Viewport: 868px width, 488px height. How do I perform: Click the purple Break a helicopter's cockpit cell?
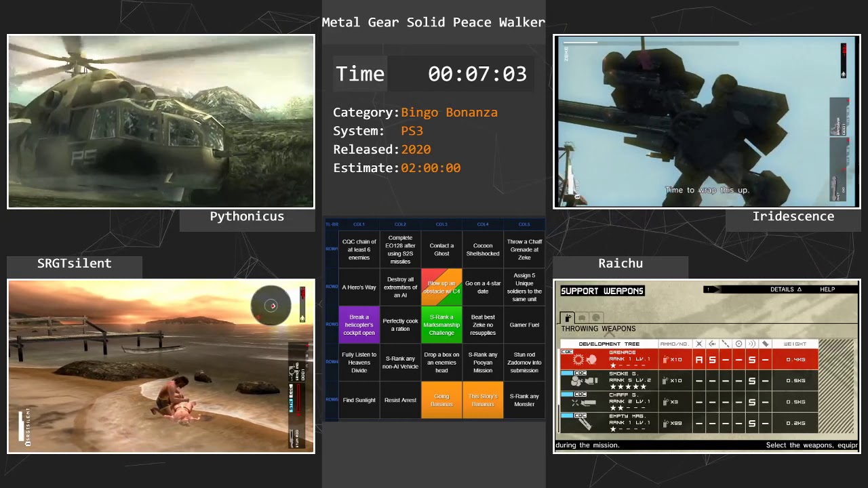tap(359, 325)
